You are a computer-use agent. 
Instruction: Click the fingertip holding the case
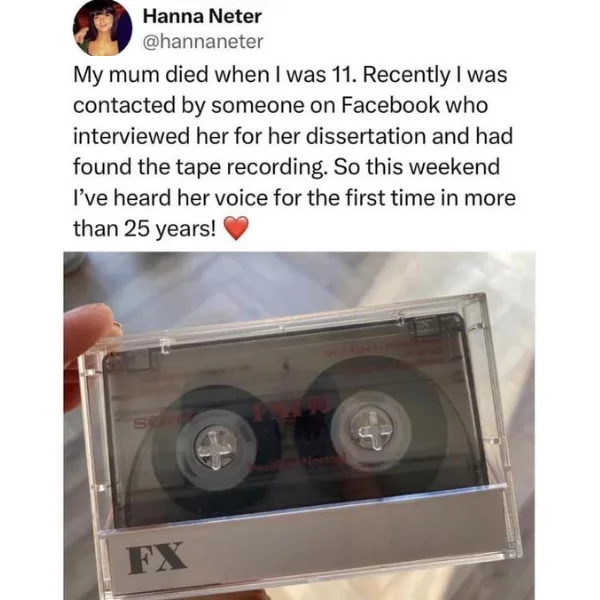pyautogui.click(x=87, y=338)
